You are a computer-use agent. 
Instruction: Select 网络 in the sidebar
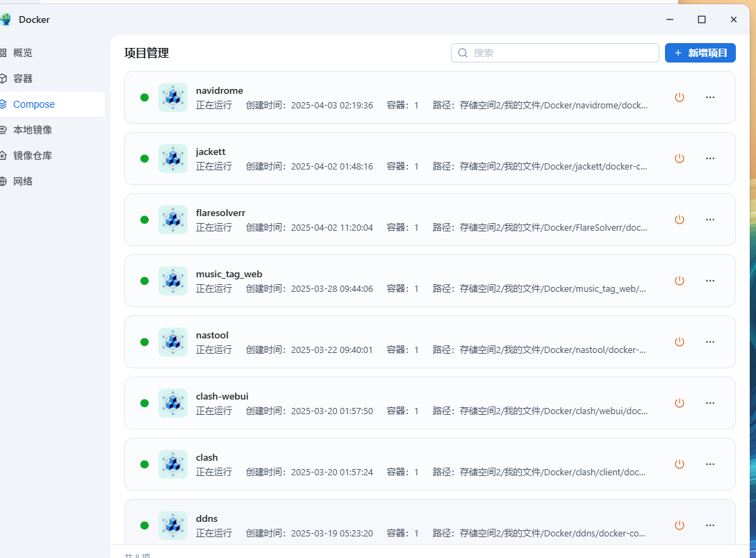coord(23,181)
